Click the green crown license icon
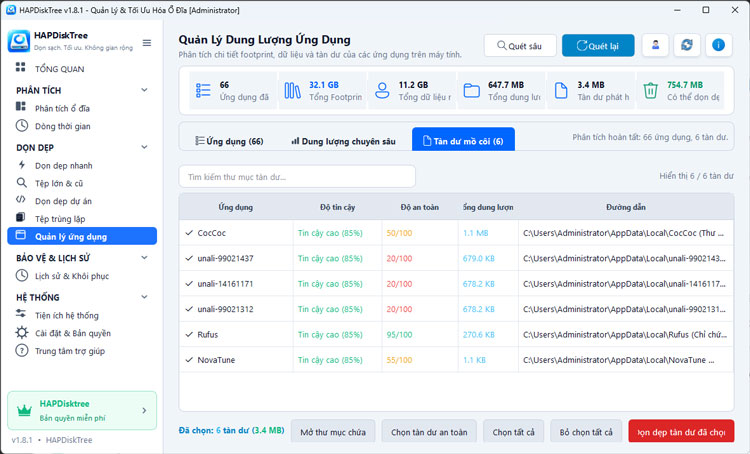Image resolution: width=750 pixels, height=454 pixels. tap(24, 410)
